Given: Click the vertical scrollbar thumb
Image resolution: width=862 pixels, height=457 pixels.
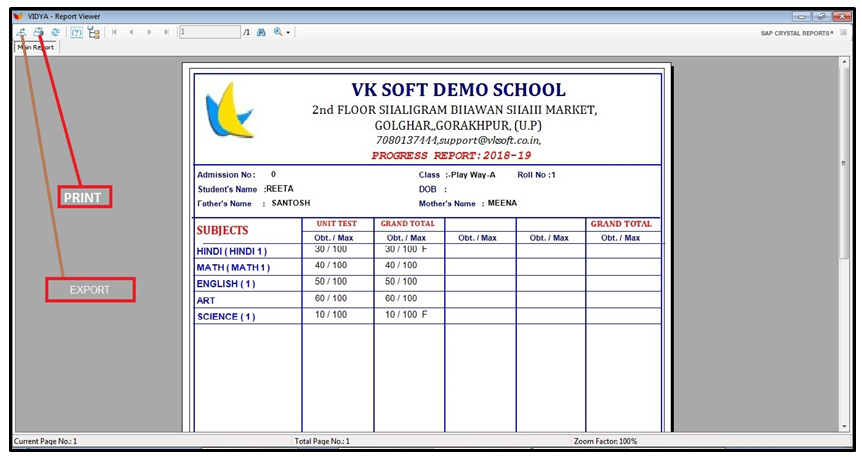Looking at the screenshot, I should (x=844, y=163).
